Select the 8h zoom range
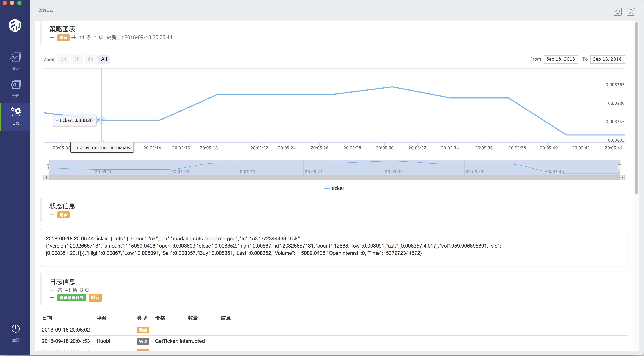 (x=90, y=59)
